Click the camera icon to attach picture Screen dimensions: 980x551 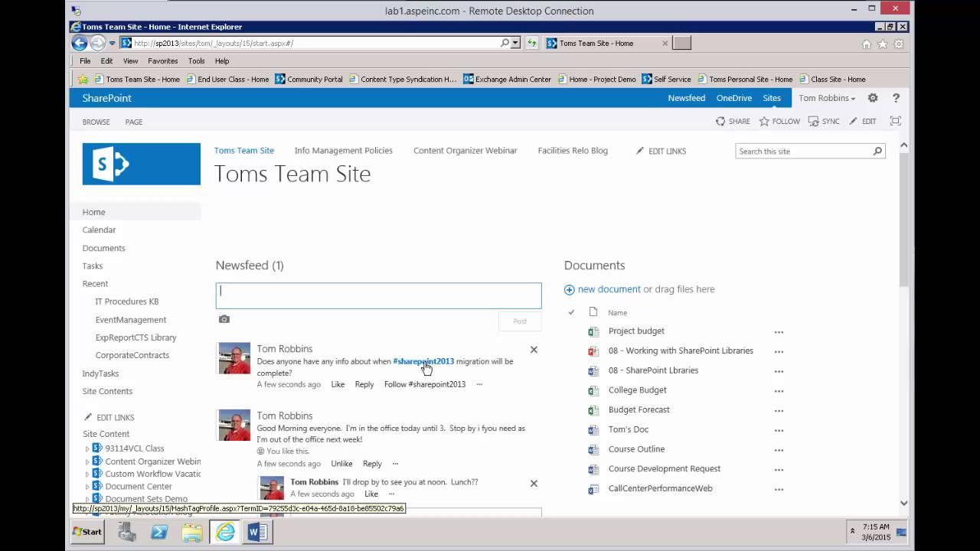(x=224, y=319)
